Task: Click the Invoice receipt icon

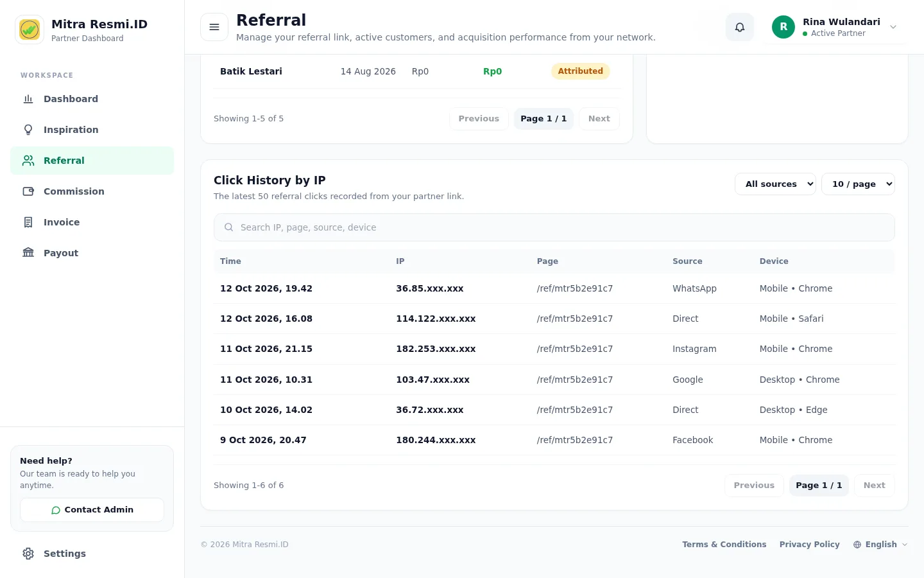Action: (x=28, y=222)
